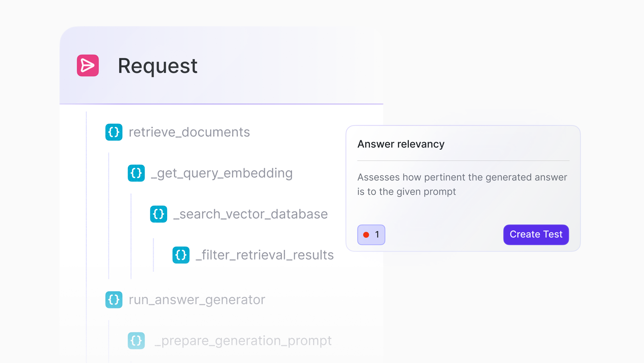This screenshot has height=363, width=644.
Task: Click the Answer relevancy card title
Action: click(401, 144)
